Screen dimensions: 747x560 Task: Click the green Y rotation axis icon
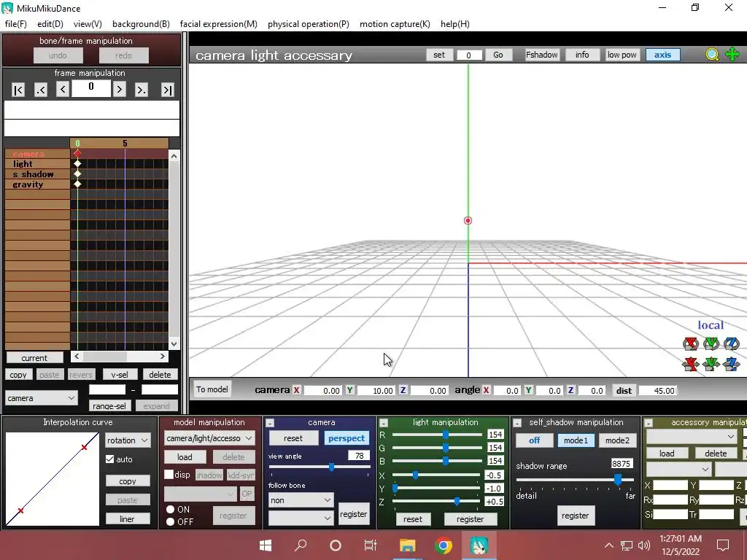[711, 343]
